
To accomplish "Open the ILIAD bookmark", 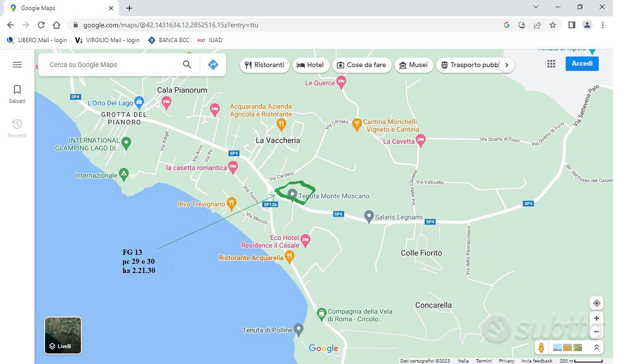I will (x=210, y=40).
